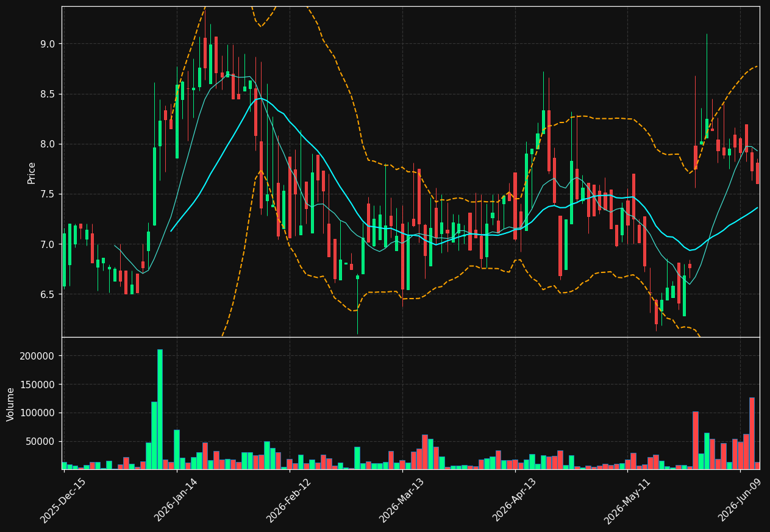Click the Price axis title
The height and width of the screenshot is (532, 770).
[32, 172]
